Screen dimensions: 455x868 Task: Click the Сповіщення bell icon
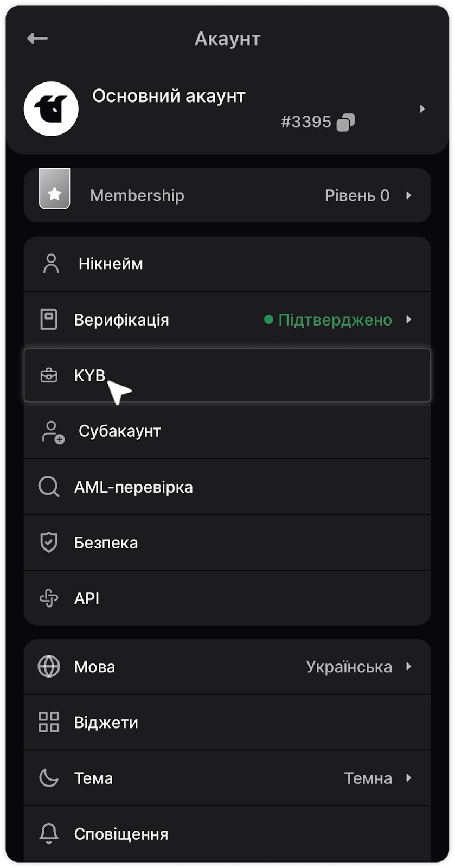pos(49,833)
